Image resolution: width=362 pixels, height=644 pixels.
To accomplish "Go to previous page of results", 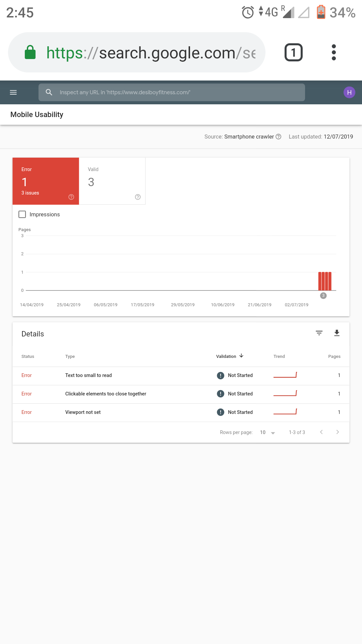I will (x=321, y=432).
